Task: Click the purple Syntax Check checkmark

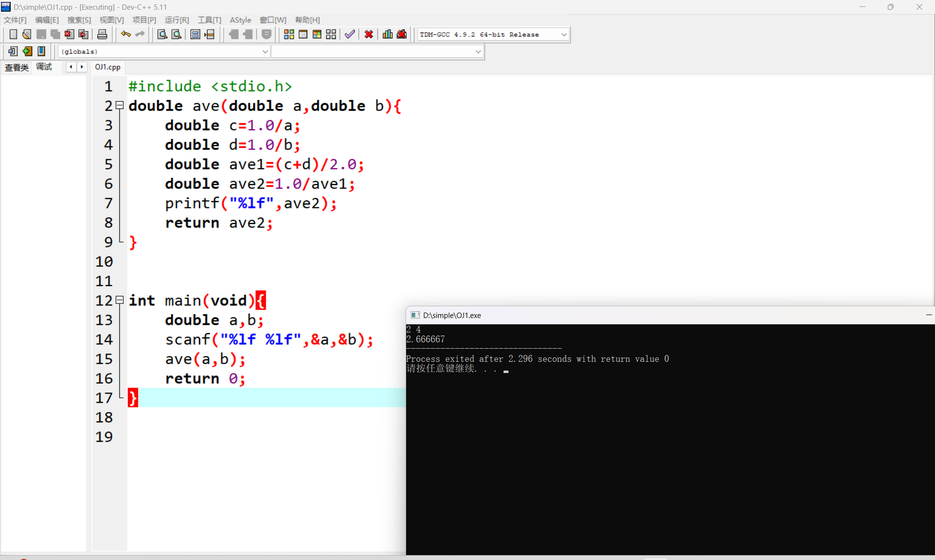Action: (x=350, y=34)
